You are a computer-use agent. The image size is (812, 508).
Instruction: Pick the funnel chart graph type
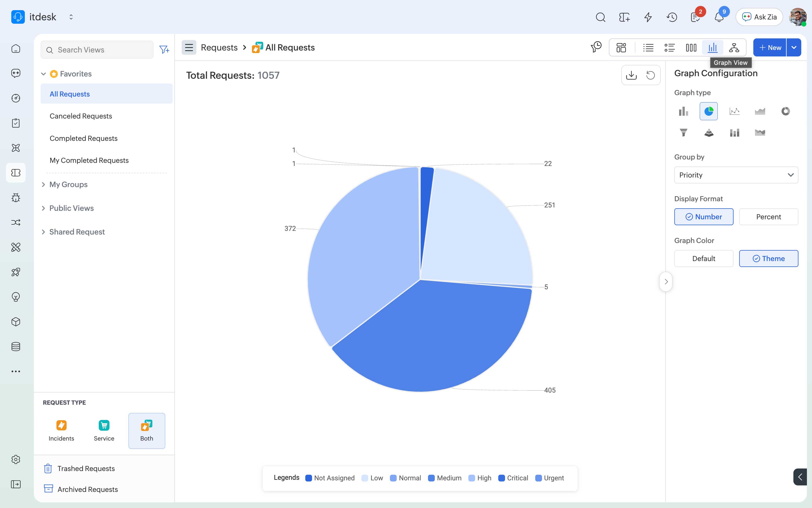pos(683,132)
